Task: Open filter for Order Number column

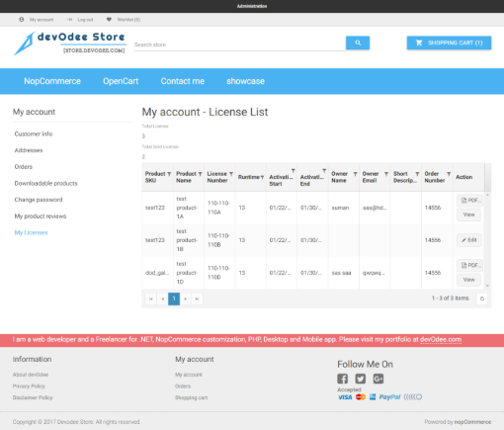Action: coord(449,174)
